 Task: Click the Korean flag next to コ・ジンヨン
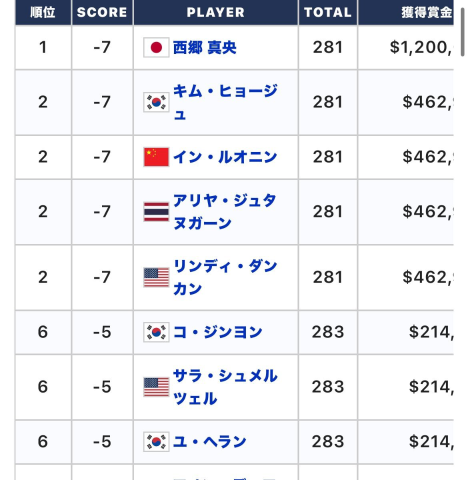pos(156,332)
